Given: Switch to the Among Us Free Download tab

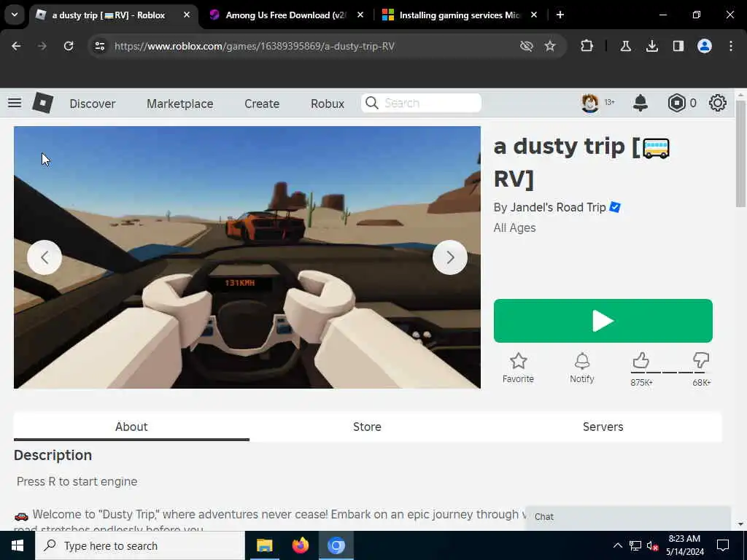Looking at the screenshot, I should click(x=286, y=15).
